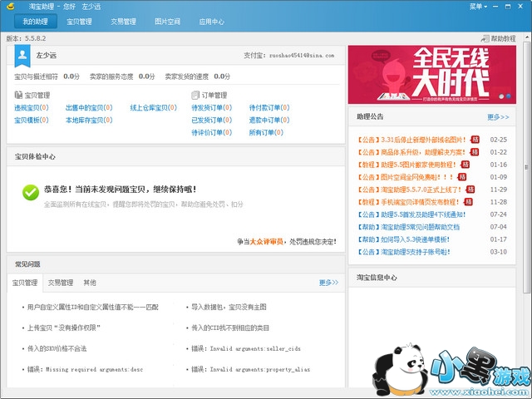Click the user avatar icon beside 左少远
Image resolution: width=532 pixels, height=399 pixels.
(22, 56)
